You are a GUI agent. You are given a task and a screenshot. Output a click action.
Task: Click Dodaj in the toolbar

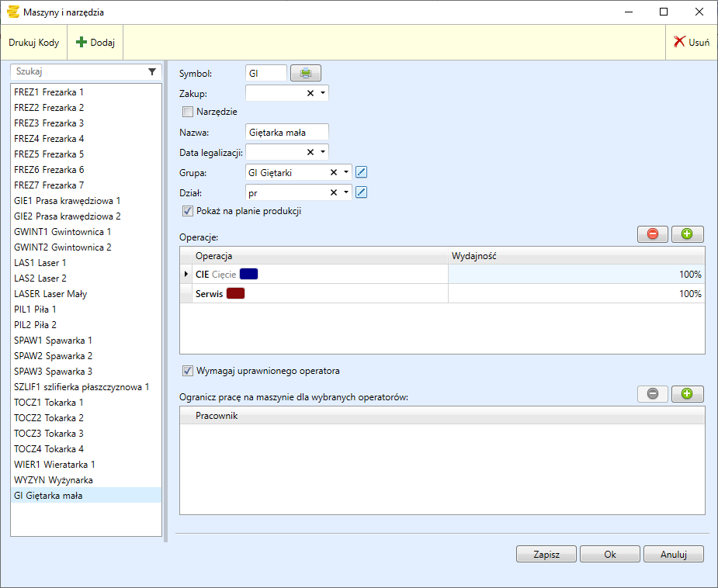(x=95, y=43)
